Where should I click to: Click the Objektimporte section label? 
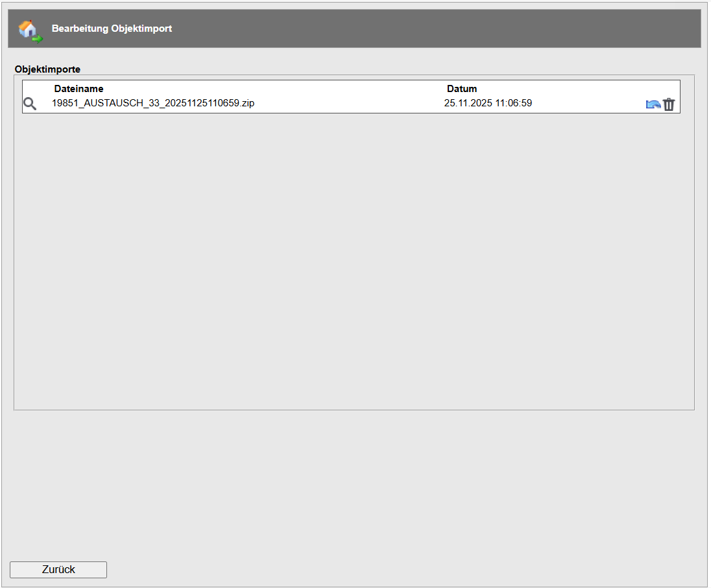(47, 68)
